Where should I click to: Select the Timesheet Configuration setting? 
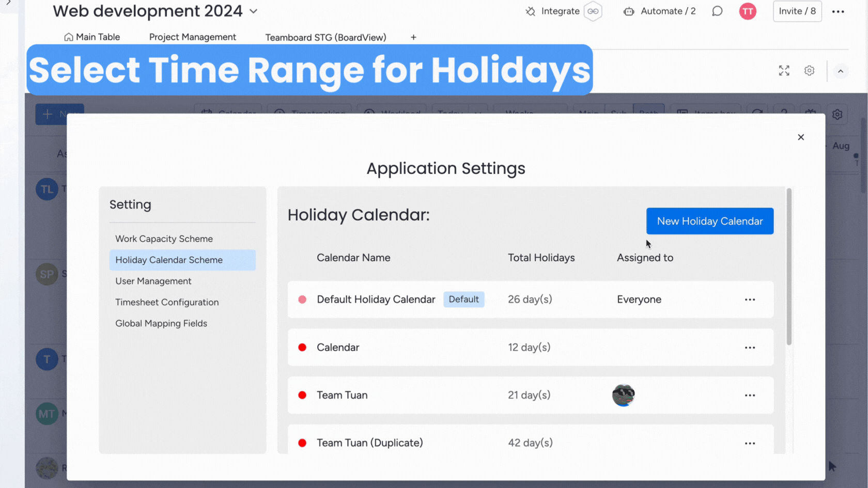pyautogui.click(x=167, y=302)
